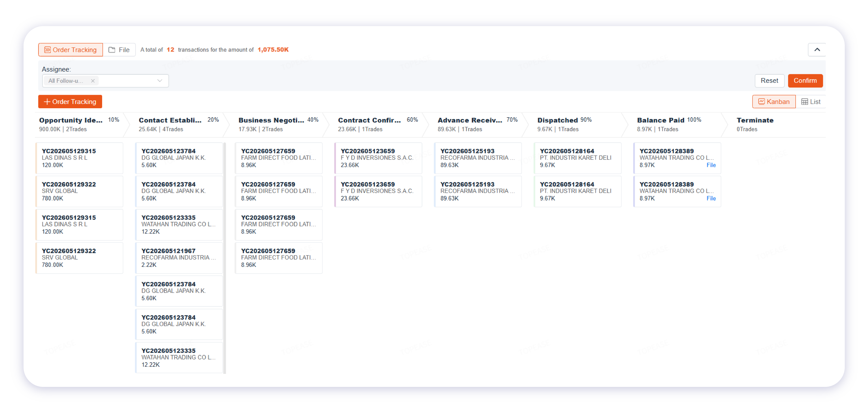Open first SRV GLOBAL 780.00K card

(80, 191)
